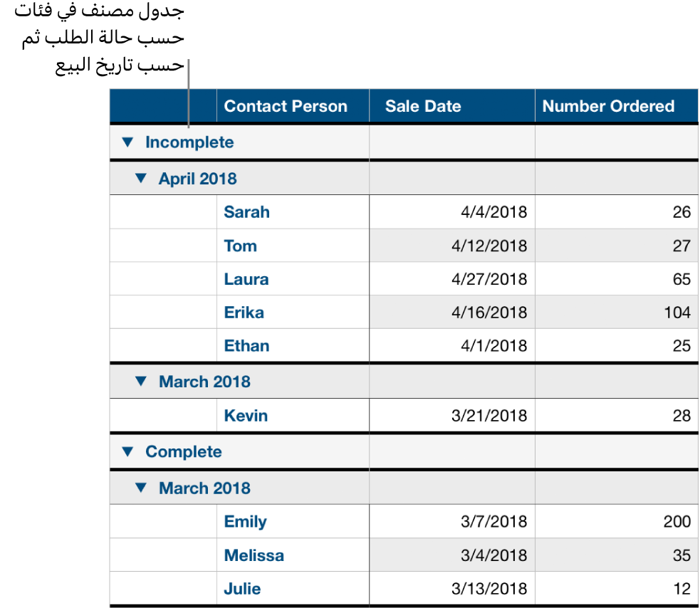
Task: Click the disclosure triangle next to Complete
Action: (127, 451)
